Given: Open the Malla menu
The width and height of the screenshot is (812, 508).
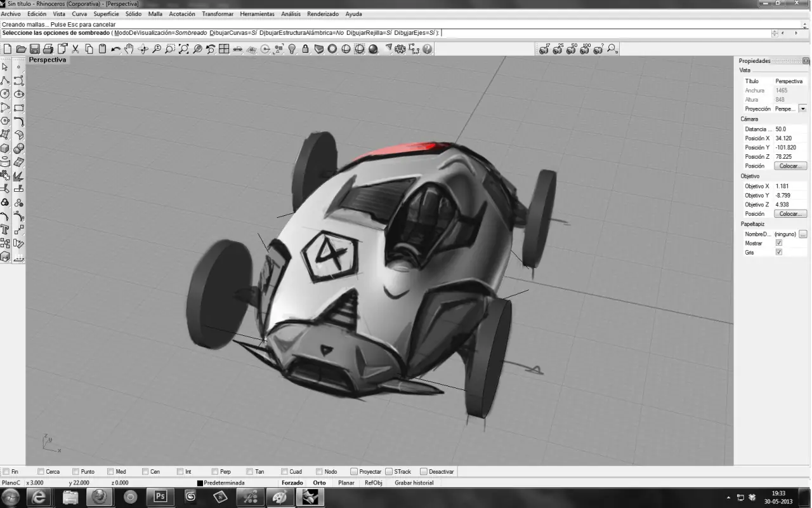Looking at the screenshot, I should coord(154,14).
